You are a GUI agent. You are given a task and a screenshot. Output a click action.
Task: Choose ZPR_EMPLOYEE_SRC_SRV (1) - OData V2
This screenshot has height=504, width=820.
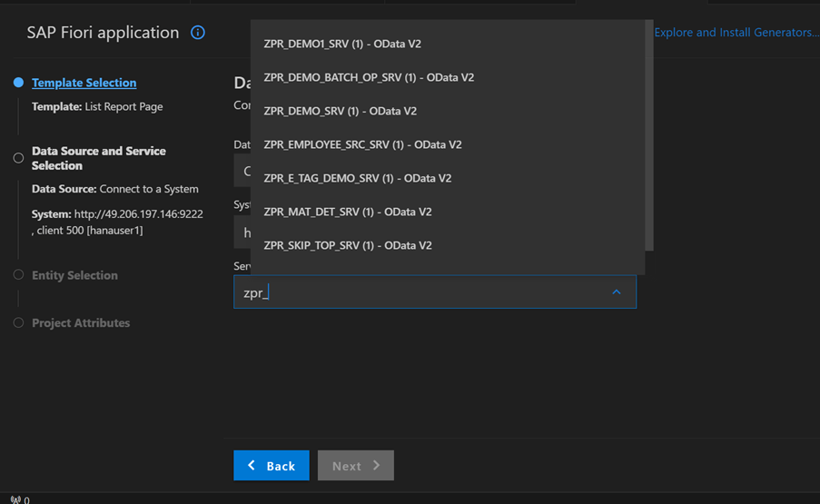point(448,144)
